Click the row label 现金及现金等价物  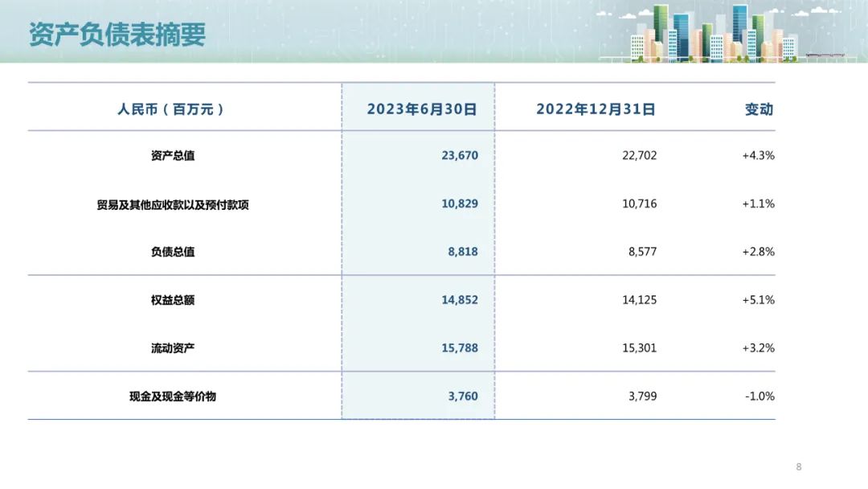[x=173, y=397]
